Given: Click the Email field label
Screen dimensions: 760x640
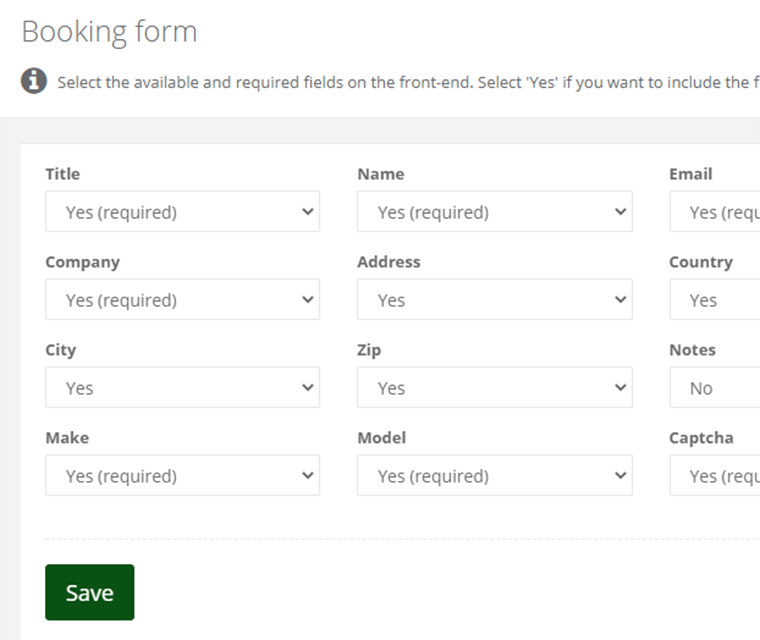Looking at the screenshot, I should pyautogui.click(x=691, y=174).
